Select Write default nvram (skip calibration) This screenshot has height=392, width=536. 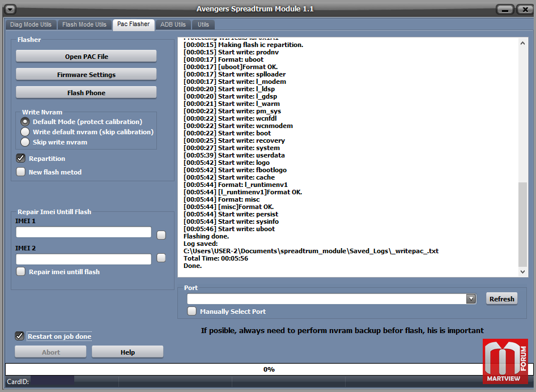pos(25,132)
